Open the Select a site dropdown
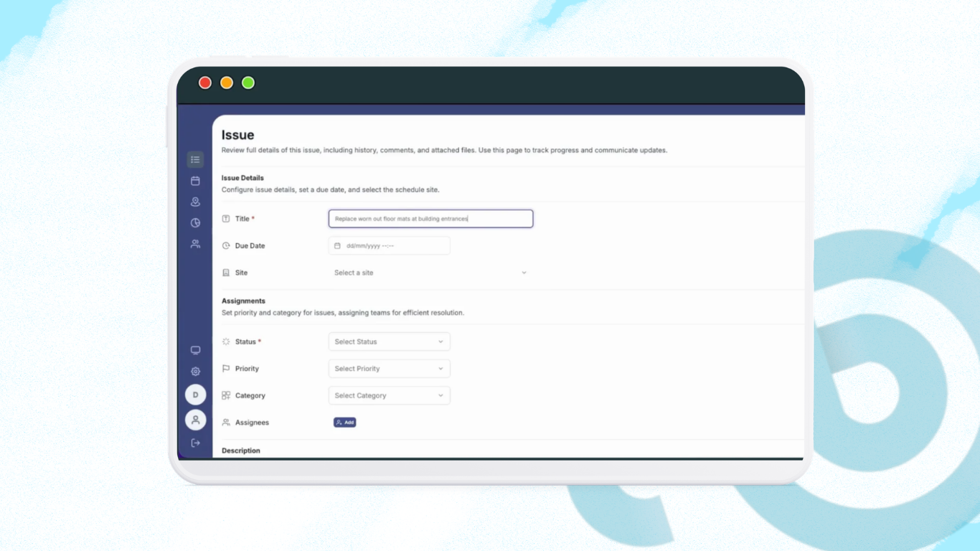980x551 pixels. pos(430,273)
